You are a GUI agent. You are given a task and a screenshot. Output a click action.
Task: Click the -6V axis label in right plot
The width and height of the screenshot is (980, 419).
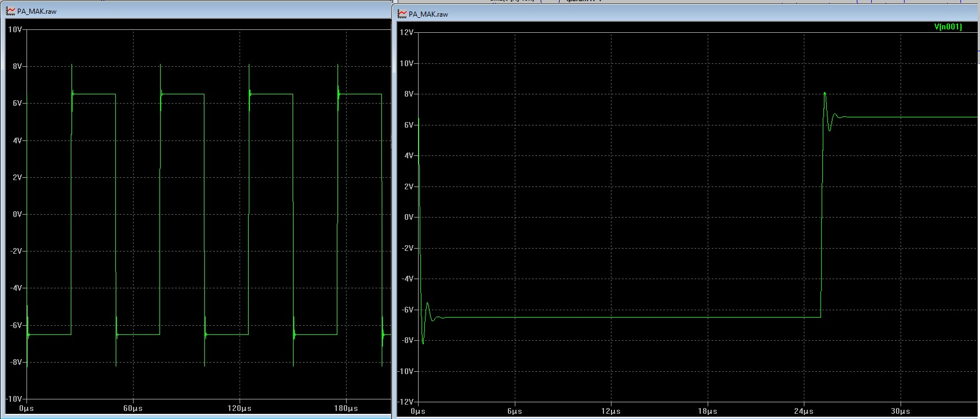tap(407, 310)
